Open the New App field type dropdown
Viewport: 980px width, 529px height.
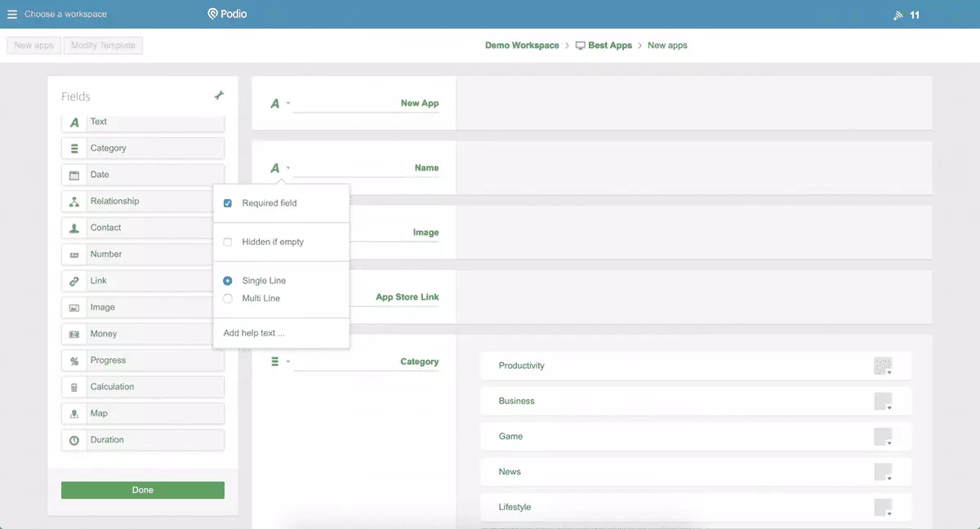[x=279, y=104]
